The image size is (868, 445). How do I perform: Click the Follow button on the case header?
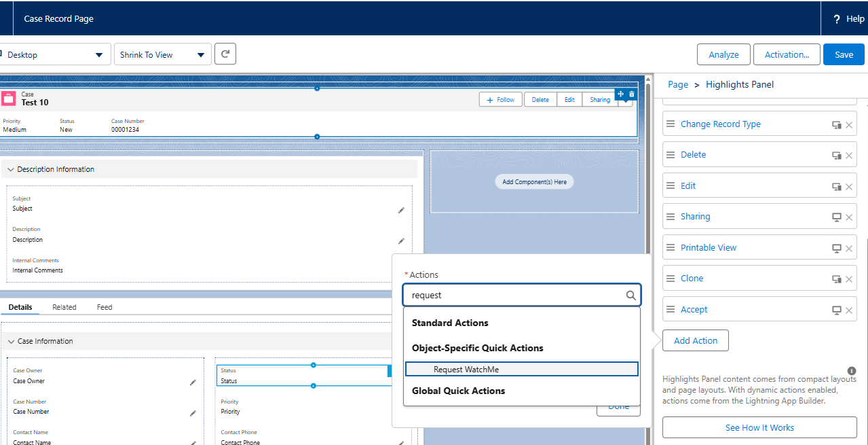(501, 99)
